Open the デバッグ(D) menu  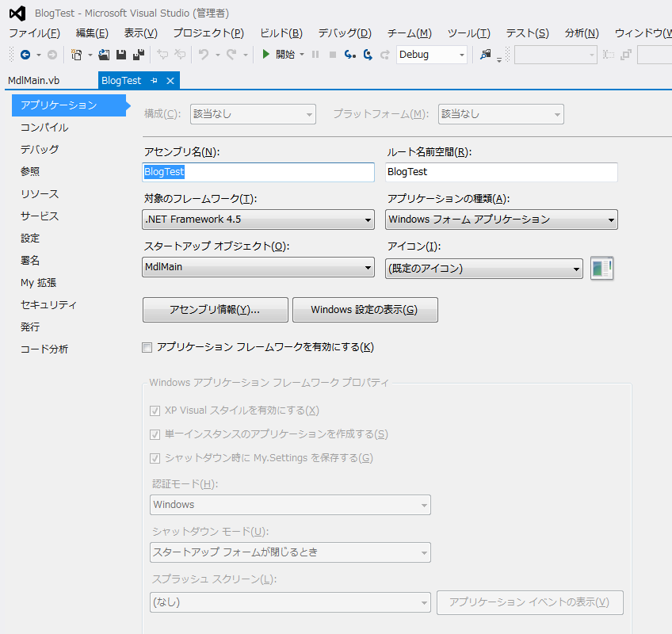point(345,33)
